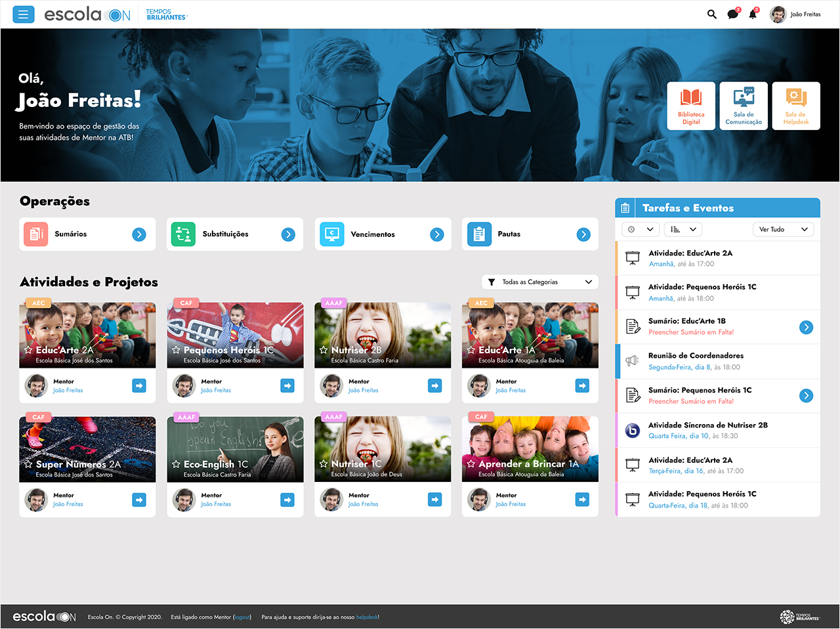Click the Sumários operation icon
Viewport: 840px width, 629px height.
[36, 234]
